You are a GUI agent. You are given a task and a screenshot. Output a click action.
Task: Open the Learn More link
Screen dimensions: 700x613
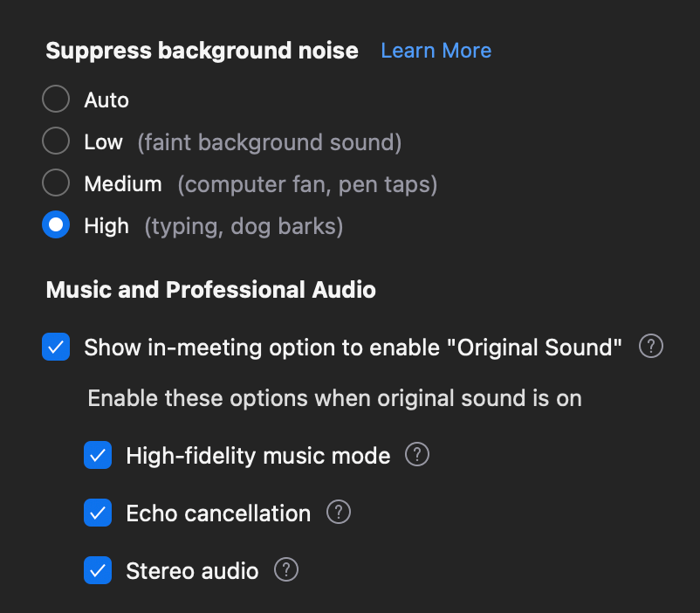(436, 51)
